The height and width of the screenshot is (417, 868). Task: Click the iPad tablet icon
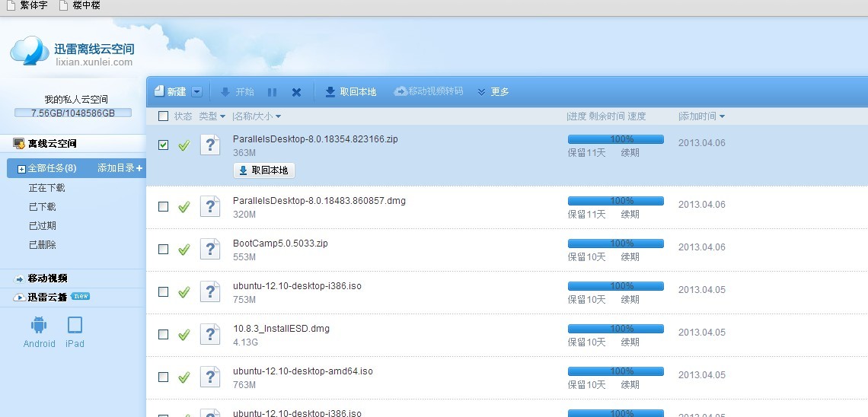coord(75,325)
